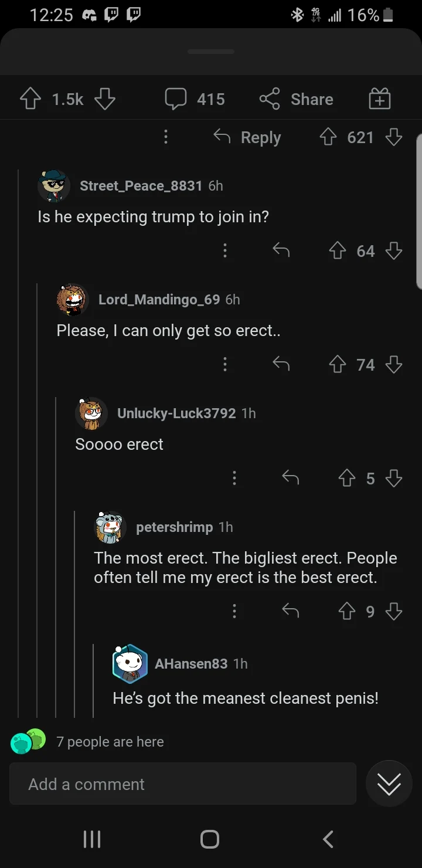Downvote petershrimp's comment
The image size is (422, 868).
394,611
